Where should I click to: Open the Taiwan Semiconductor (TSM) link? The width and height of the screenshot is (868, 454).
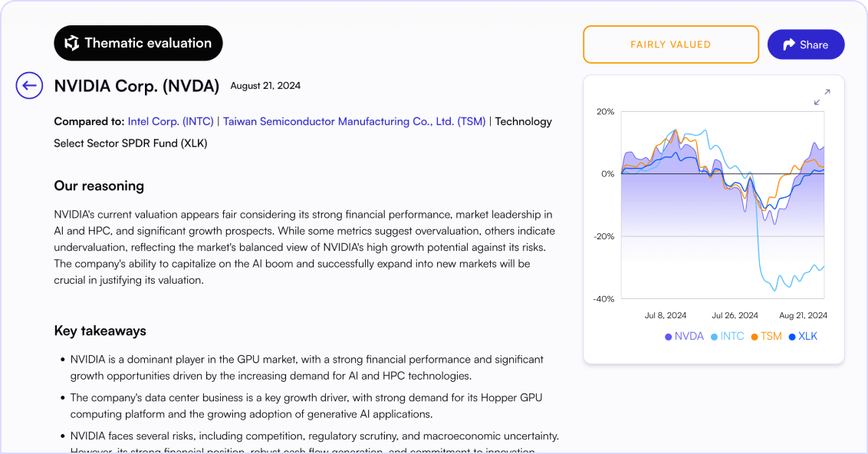tap(353, 121)
